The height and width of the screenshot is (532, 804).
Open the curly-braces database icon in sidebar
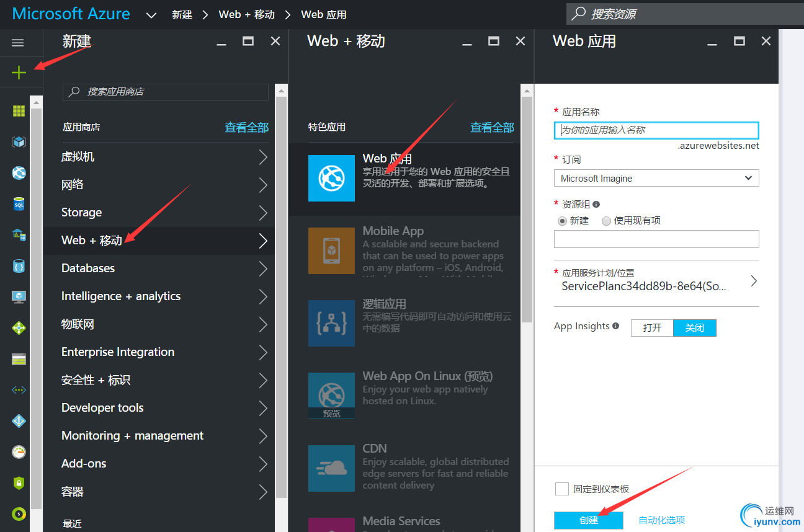[19, 266]
